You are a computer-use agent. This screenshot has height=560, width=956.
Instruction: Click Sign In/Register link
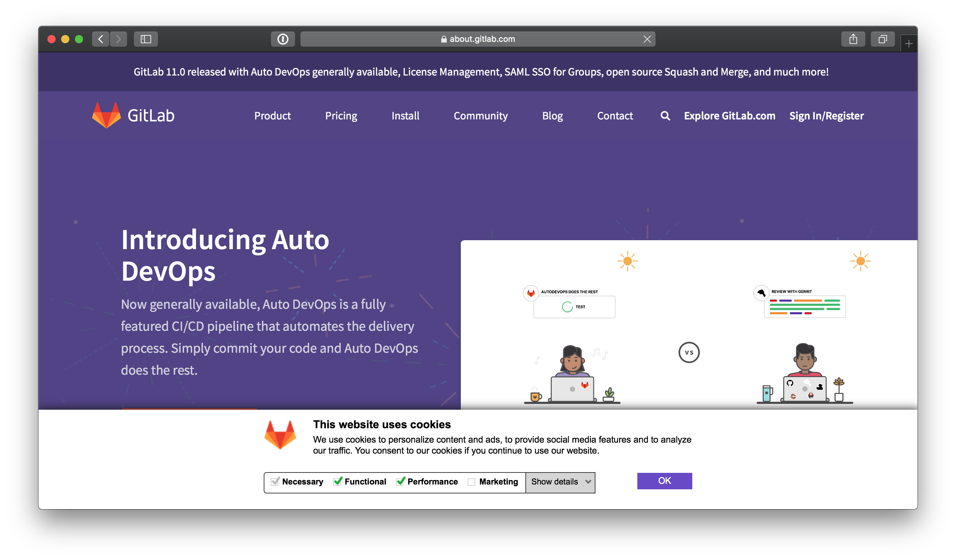(x=826, y=116)
